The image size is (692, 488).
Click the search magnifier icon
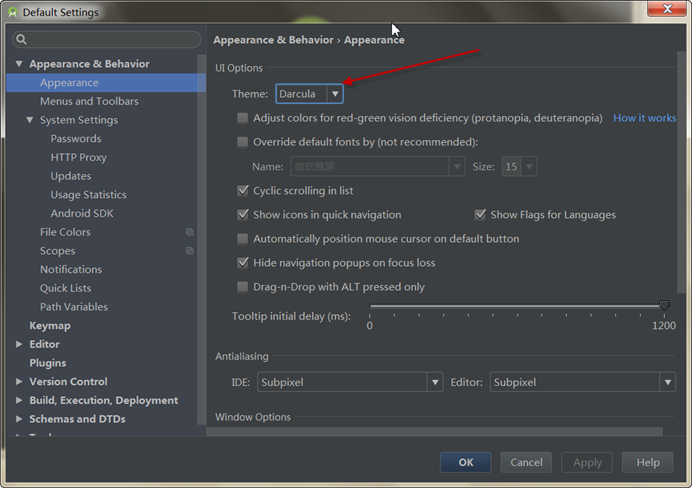[x=21, y=39]
